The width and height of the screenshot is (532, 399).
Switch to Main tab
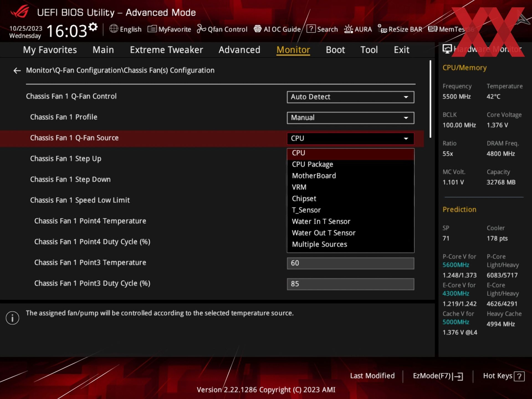(103, 50)
